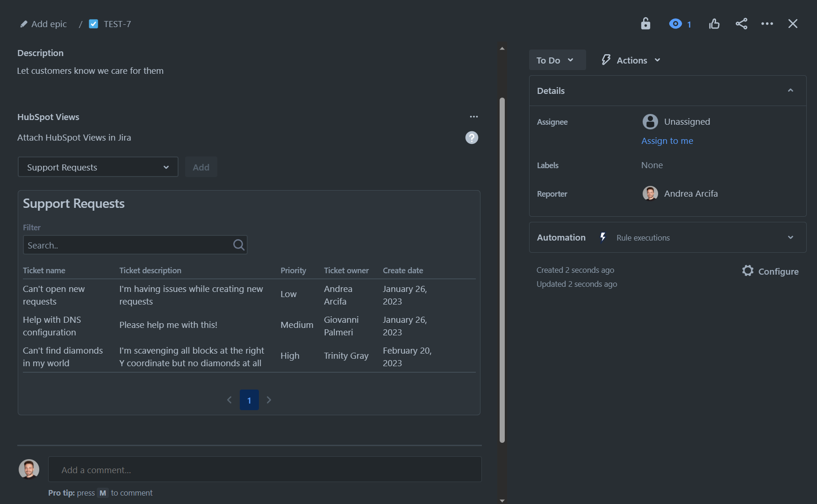
Task: Click the lock restrictions icon
Action: [645, 23]
